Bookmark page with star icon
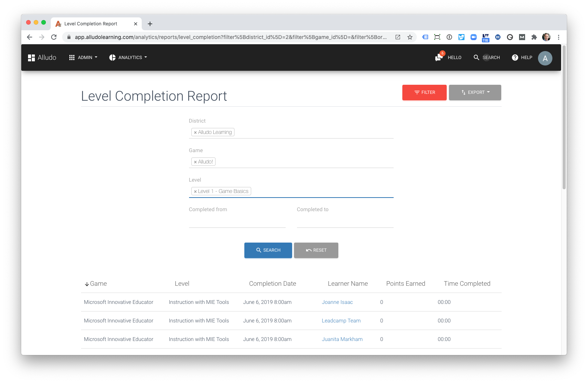 coord(410,37)
